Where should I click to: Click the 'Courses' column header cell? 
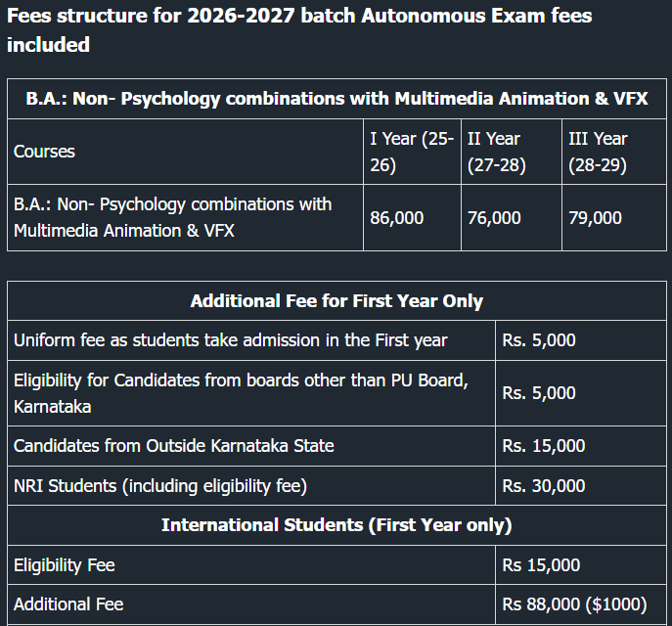(x=44, y=152)
